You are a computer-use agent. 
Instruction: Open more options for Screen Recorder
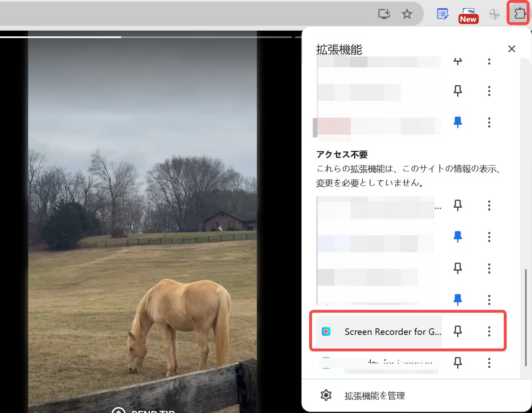point(489,332)
